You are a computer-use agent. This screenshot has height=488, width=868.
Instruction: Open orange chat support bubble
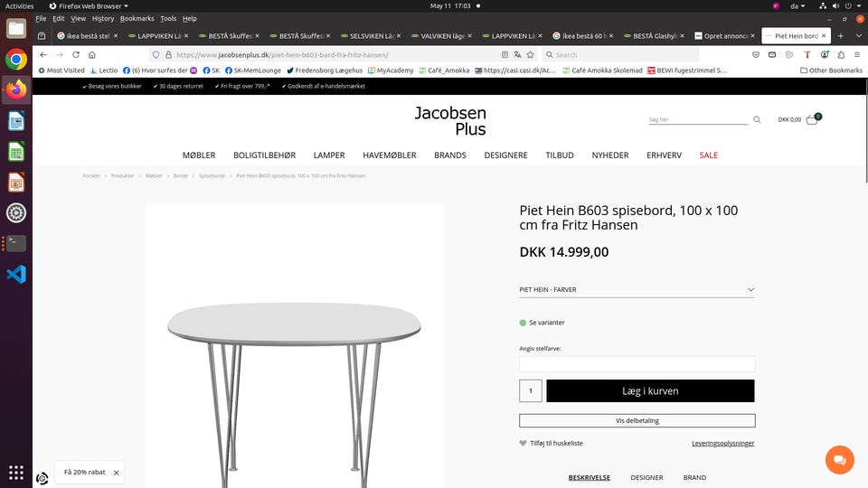click(x=840, y=460)
